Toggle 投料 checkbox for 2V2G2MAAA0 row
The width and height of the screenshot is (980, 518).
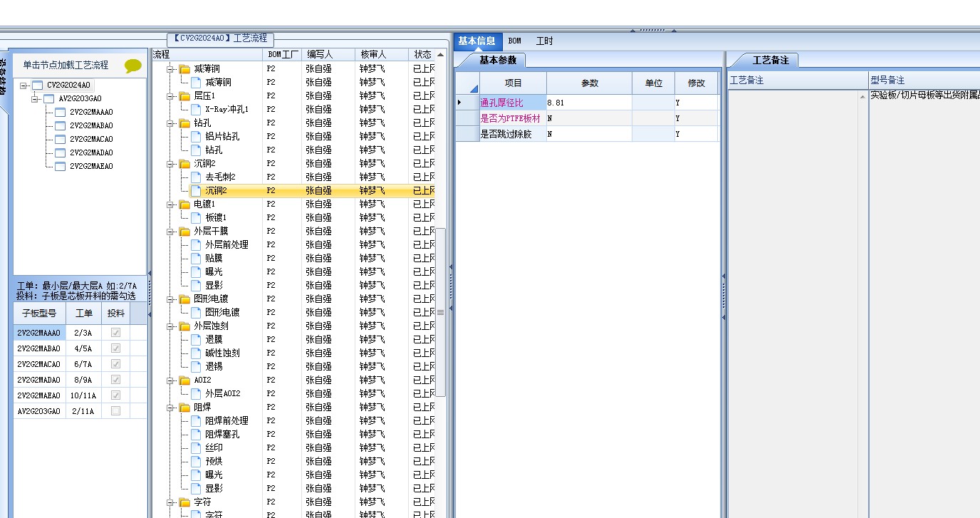(115, 333)
